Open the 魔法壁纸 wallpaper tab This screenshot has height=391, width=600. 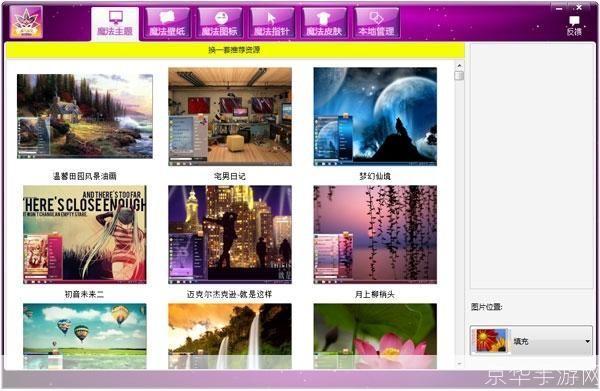click(167, 23)
